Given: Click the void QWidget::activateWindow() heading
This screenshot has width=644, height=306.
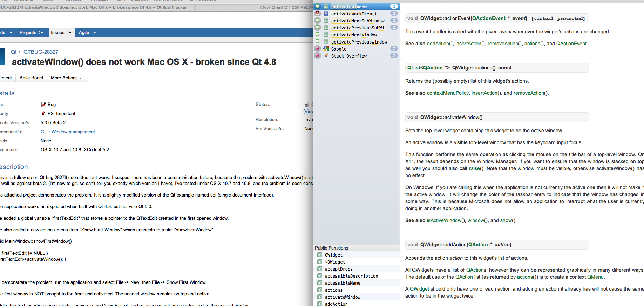Looking at the screenshot, I should pos(497,117).
